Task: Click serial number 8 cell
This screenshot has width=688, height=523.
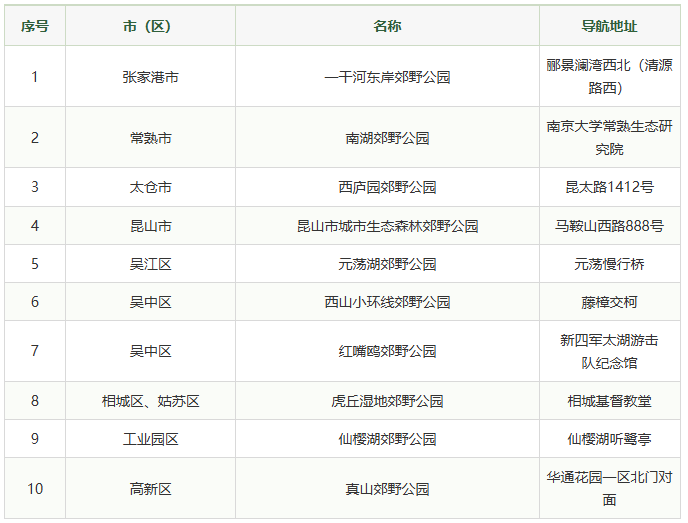Action: coord(35,401)
